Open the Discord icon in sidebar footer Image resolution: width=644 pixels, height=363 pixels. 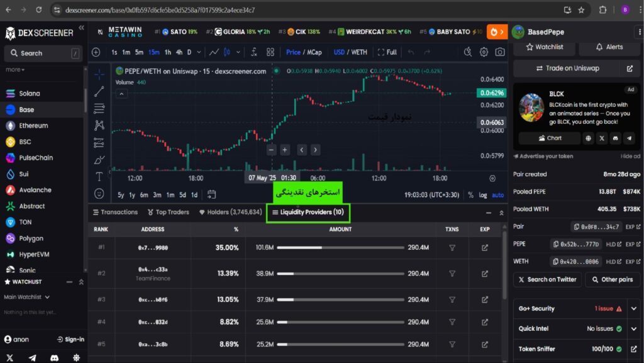click(54, 358)
